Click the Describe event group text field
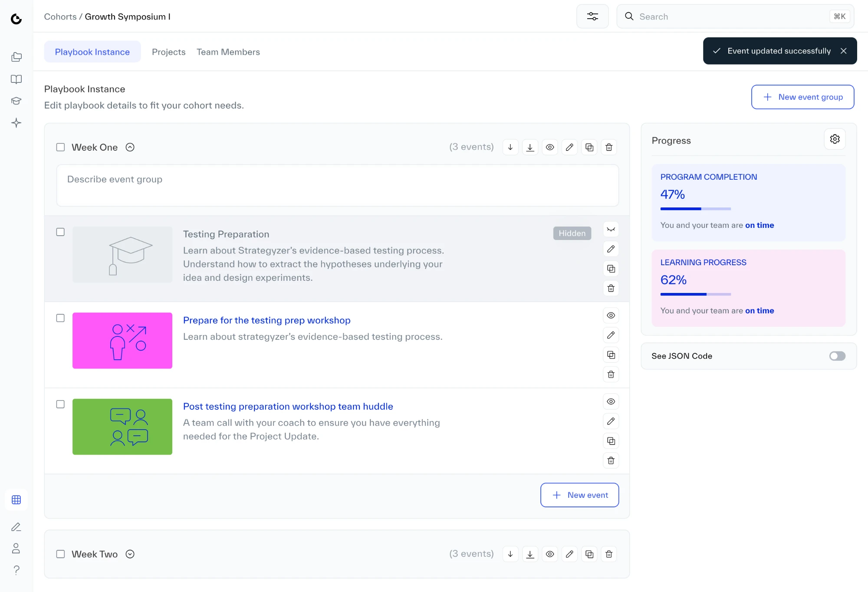 pyautogui.click(x=338, y=185)
